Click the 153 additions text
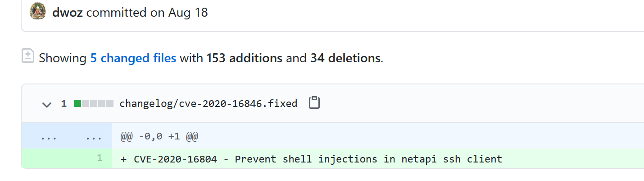Screen dimensions: 644x181 tap(245, 58)
